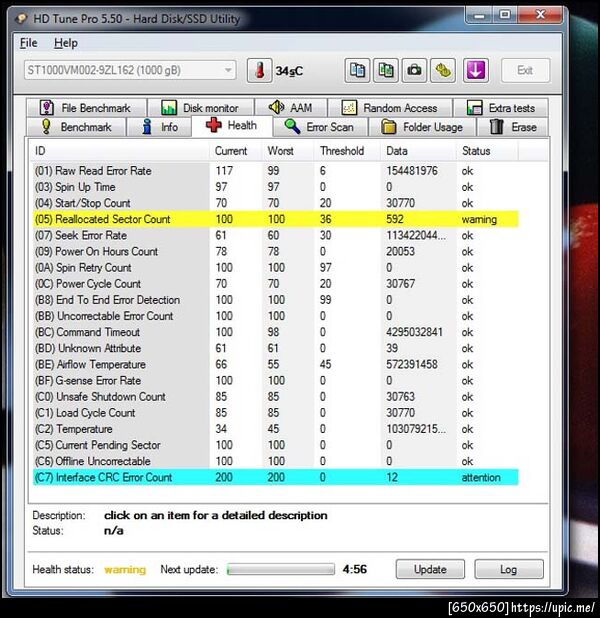Switch to the Folder Usage tab
Viewport: 600px width, 618px height.
tap(423, 127)
